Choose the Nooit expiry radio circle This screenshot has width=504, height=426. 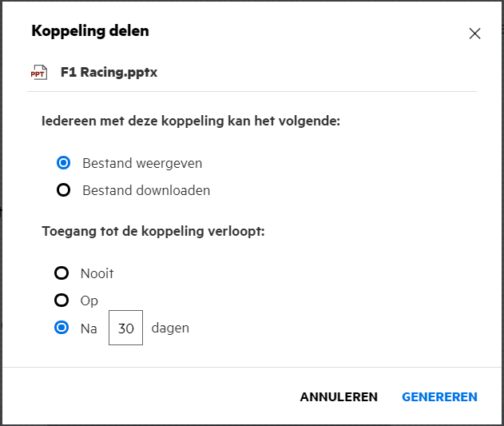62,273
